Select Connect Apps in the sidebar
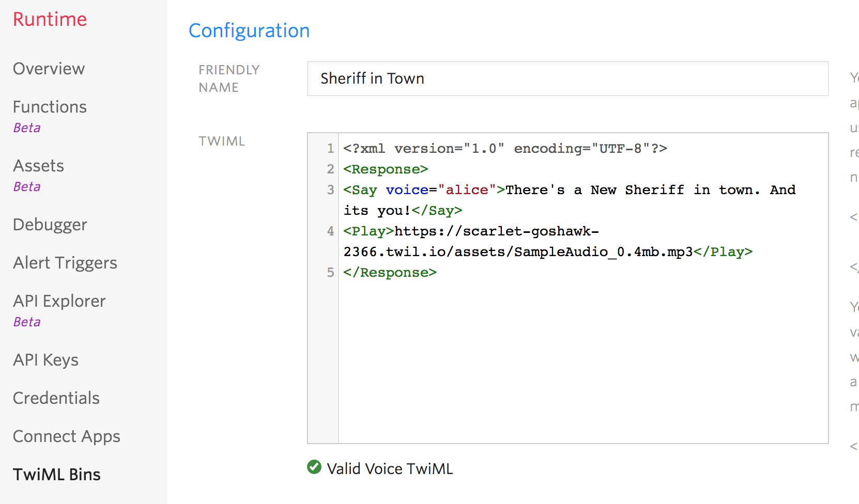859x504 pixels. tap(66, 436)
